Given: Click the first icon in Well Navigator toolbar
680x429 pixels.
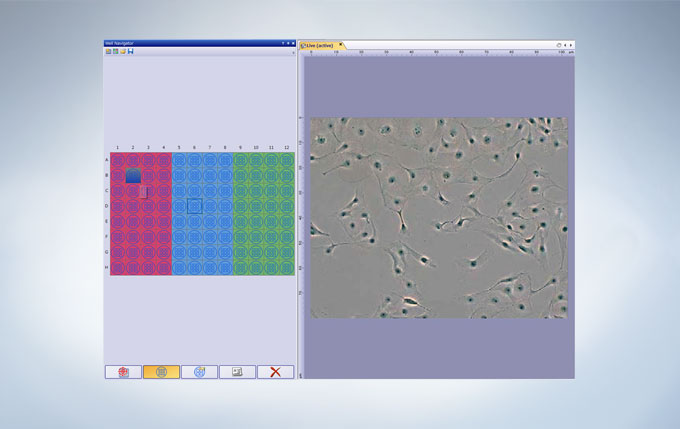Looking at the screenshot, I should click(108, 51).
